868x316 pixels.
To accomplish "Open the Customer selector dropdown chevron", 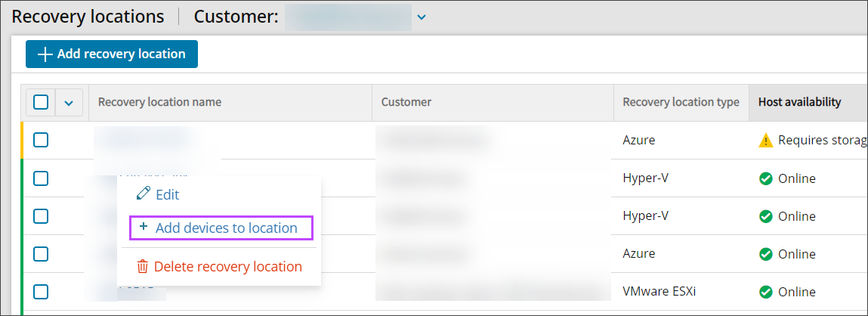I will click(x=422, y=17).
